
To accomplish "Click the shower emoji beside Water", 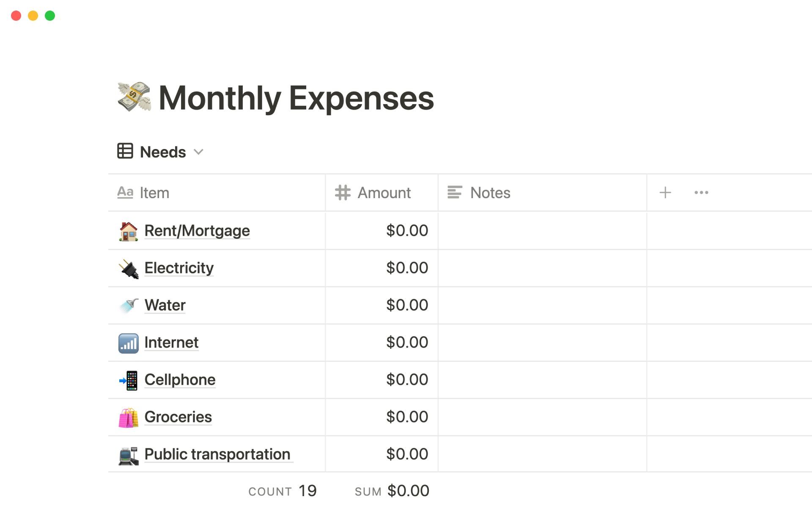I will pyautogui.click(x=128, y=305).
